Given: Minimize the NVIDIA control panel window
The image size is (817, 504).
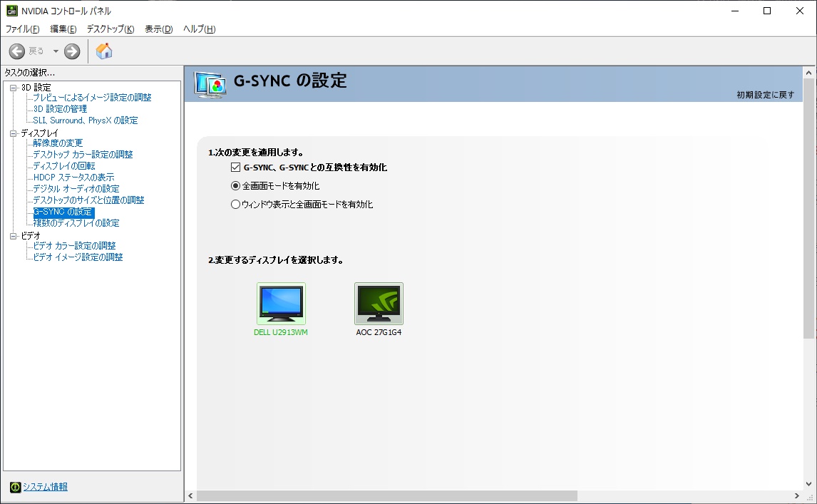Looking at the screenshot, I should (x=735, y=11).
